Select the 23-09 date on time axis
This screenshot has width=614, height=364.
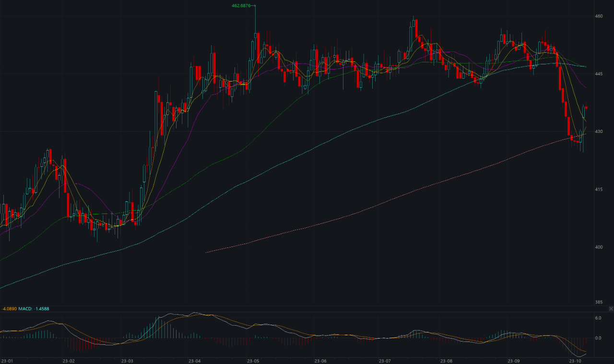pyautogui.click(x=514, y=361)
